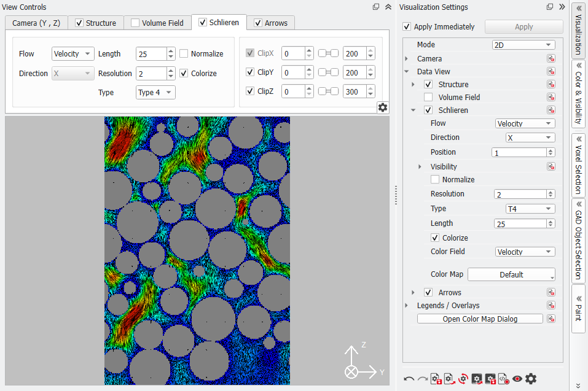The width and height of the screenshot is (588, 391).
Task: Collapse the View Controls panel with double chevron
Action: click(388, 7)
